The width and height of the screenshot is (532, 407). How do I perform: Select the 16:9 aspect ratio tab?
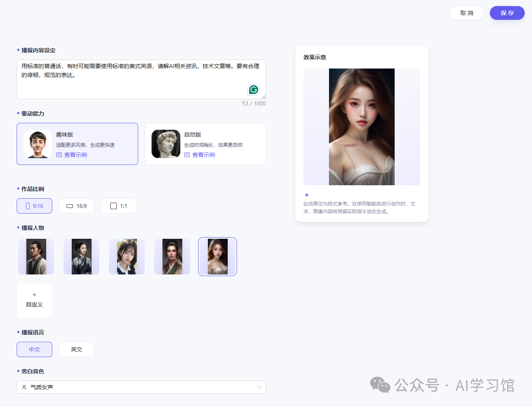(77, 206)
